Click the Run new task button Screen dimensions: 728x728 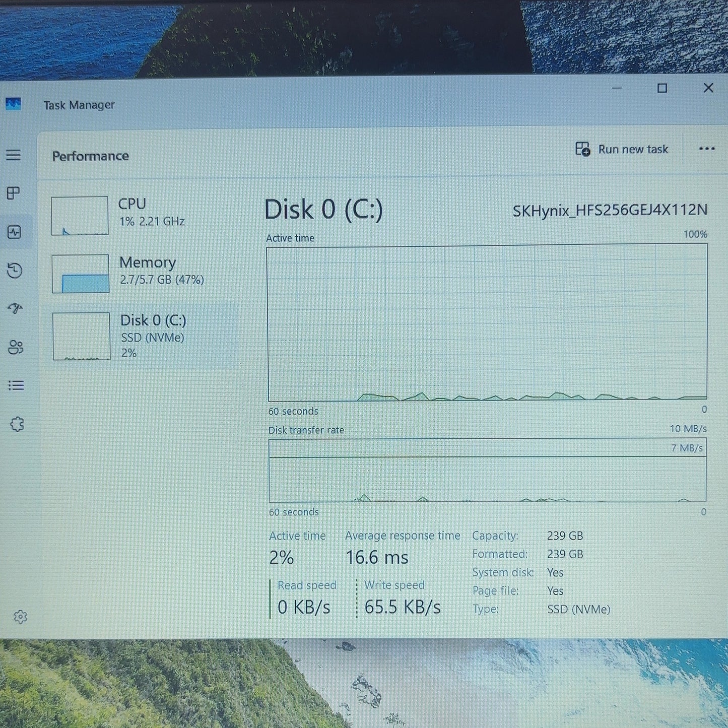coord(622,149)
